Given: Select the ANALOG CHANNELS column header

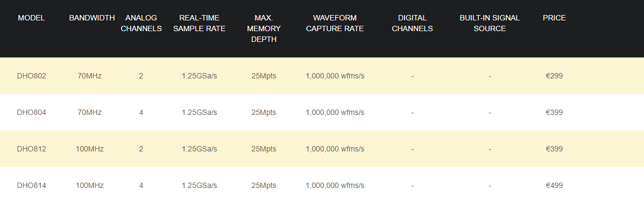Looking at the screenshot, I should (x=141, y=24).
